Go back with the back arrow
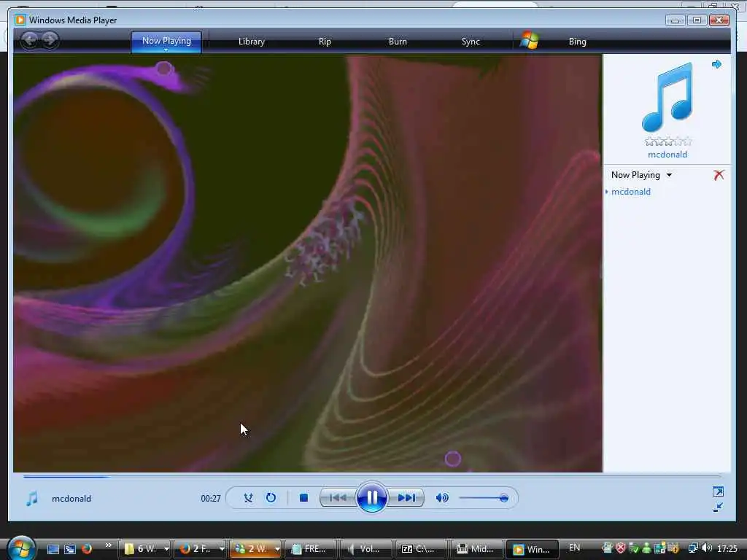The image size is (747, 560). (29, 40)
